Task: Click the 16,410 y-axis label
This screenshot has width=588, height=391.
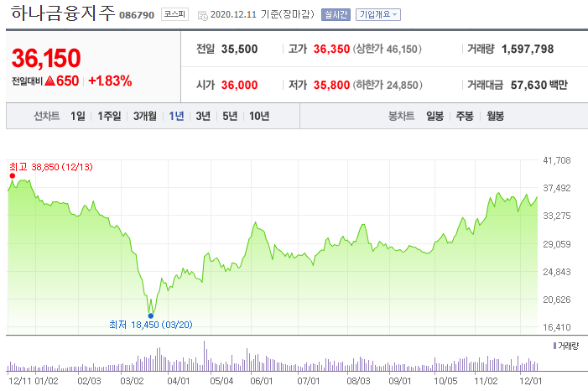Action: (557, 327)
